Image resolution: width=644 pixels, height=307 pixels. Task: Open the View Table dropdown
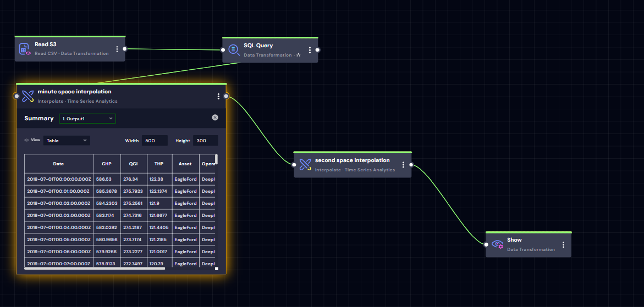pyautogui.click(x=67, y=140)
